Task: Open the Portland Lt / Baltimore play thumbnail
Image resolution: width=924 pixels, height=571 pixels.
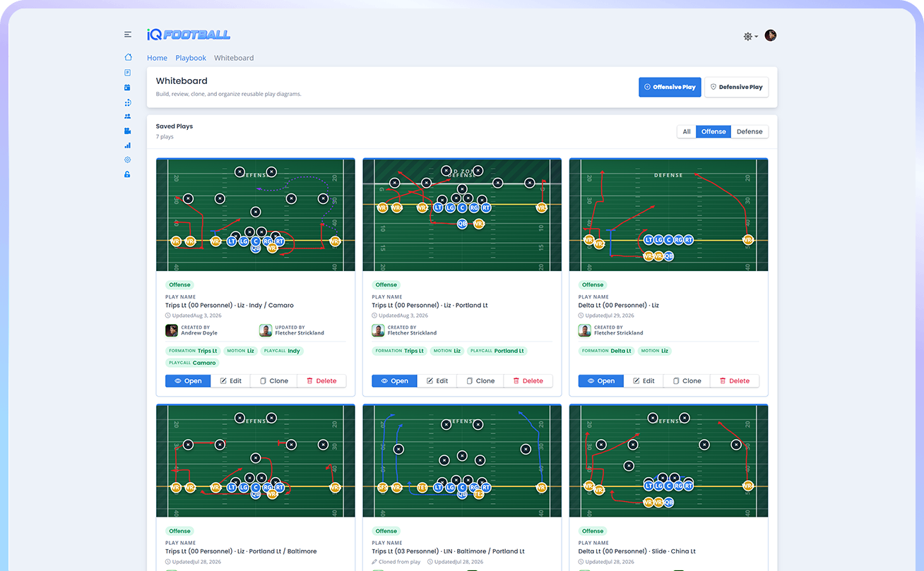Action: [256, 461]
